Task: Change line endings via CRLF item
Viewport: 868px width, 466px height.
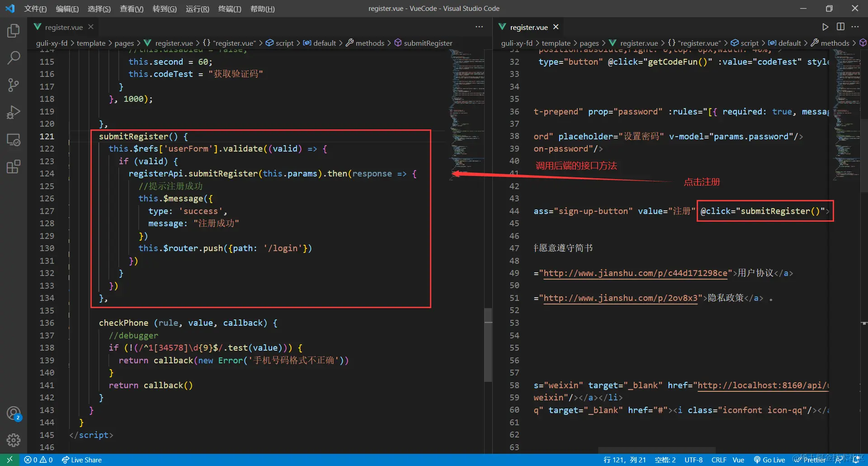Action: [x=719, y=460]
